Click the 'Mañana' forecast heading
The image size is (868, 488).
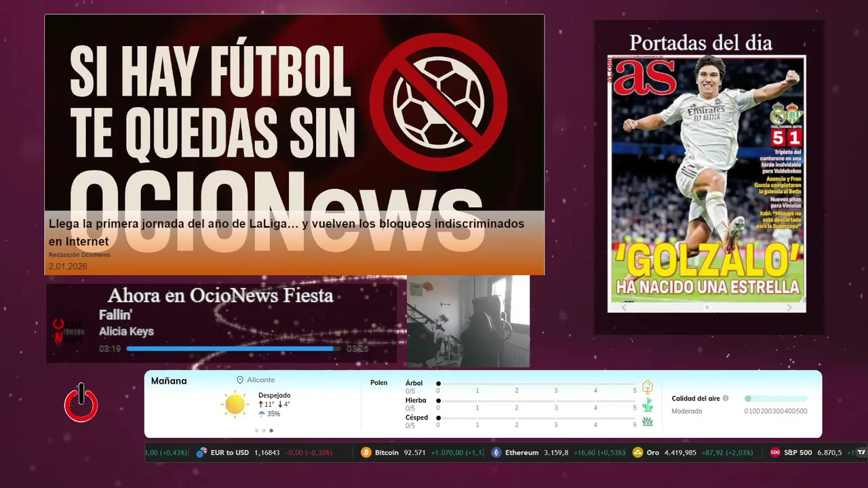(169, 381)
